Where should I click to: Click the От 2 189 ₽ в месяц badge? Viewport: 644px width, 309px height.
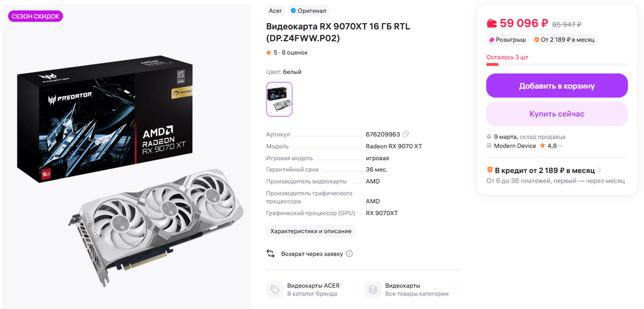tap(565, 40)
